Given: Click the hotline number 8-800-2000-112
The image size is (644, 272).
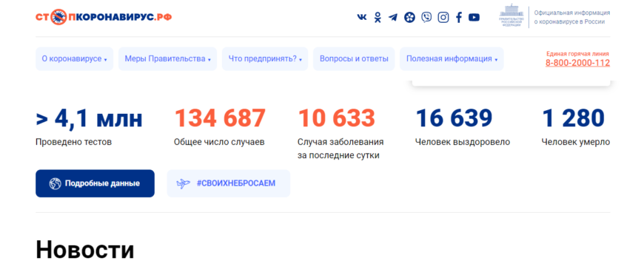Looking at the screenshot, I should pos(577,63).
